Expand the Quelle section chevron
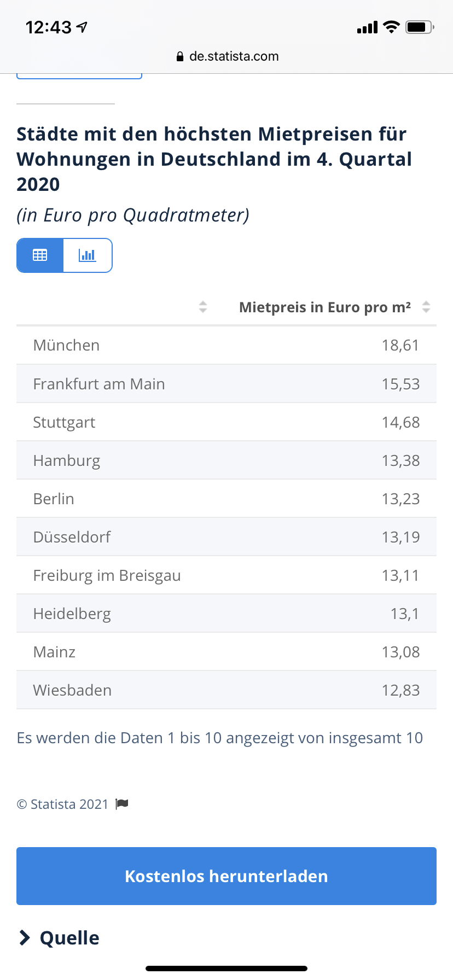 coord(24,938)
